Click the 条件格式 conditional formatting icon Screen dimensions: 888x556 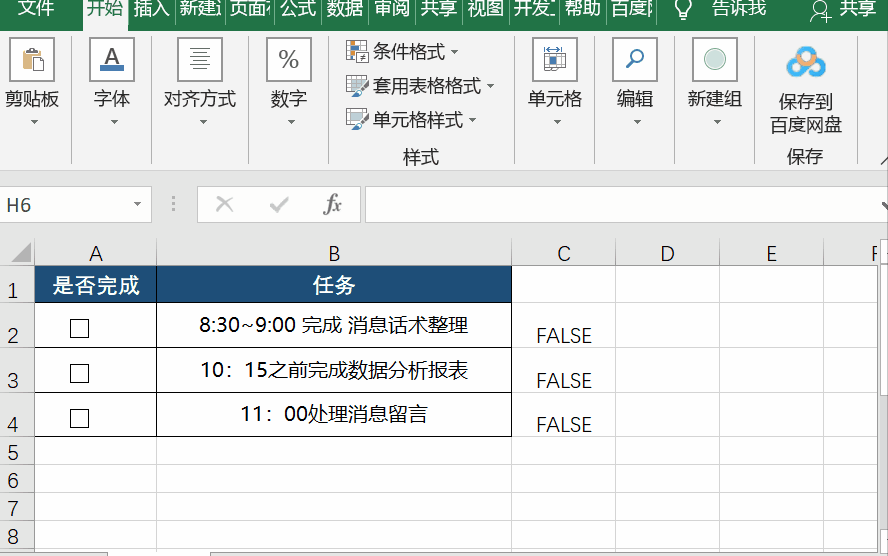coord(357,52)
